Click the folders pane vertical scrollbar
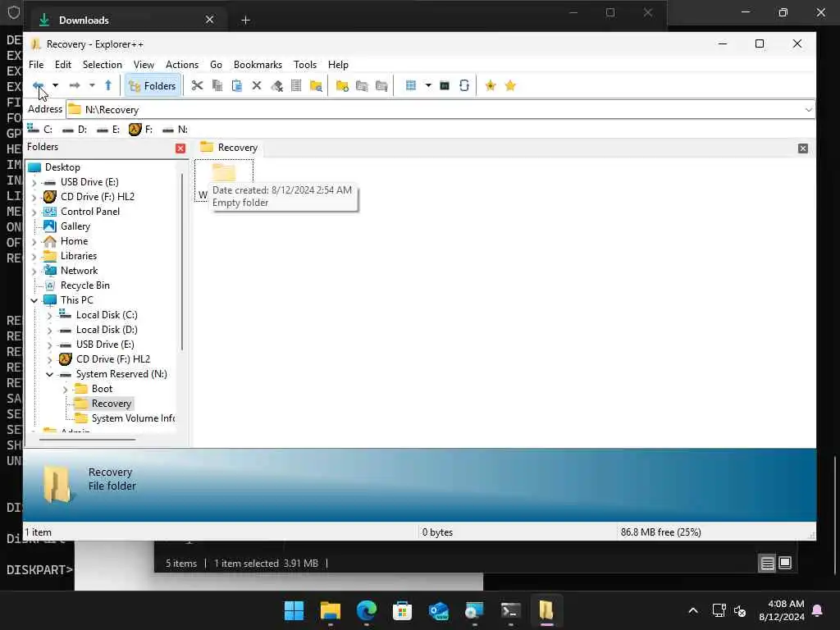 182,262
